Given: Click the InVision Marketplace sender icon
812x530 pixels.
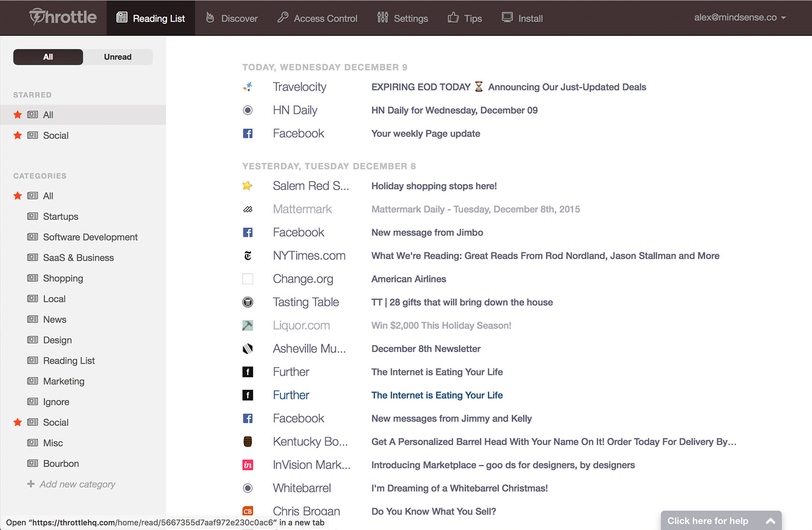Looking at the screenshot, I should (x=247, y=465).
